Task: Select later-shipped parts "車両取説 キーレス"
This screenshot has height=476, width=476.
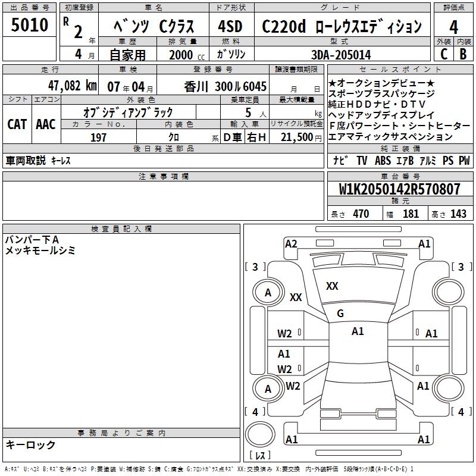Action: point(38,161)
